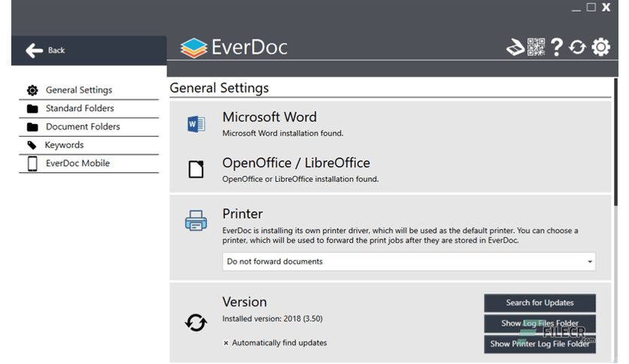Click the General Settings gear icon in sidebar

point(32,90)
